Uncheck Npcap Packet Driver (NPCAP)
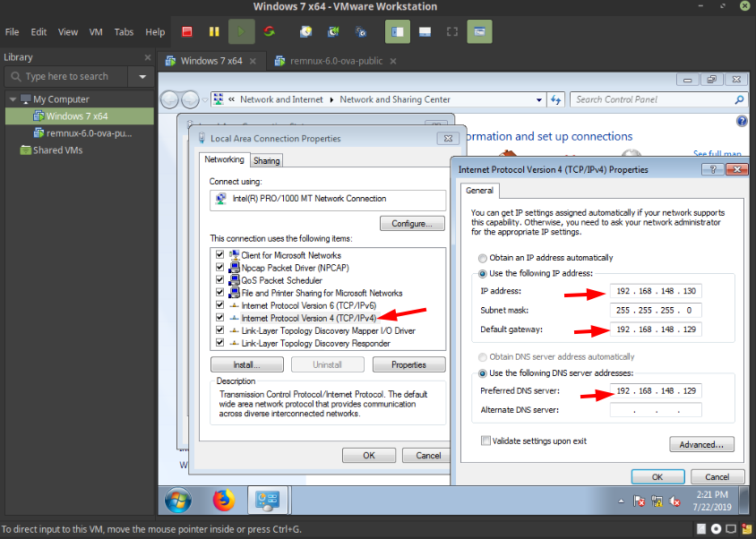Image resolution: width=756 pixels, height=539 pixels. coord(219,267)
